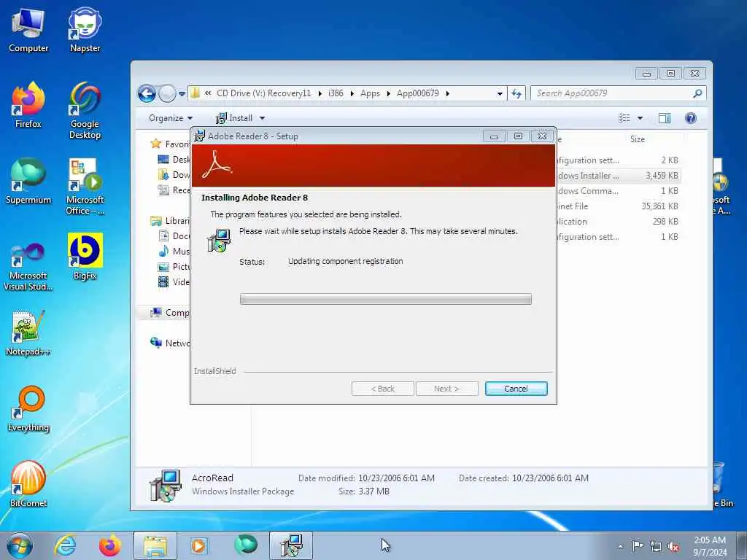Open Supermium from the taskbar
Viewport: 747px width, 560px height.
tap(245, 545)
